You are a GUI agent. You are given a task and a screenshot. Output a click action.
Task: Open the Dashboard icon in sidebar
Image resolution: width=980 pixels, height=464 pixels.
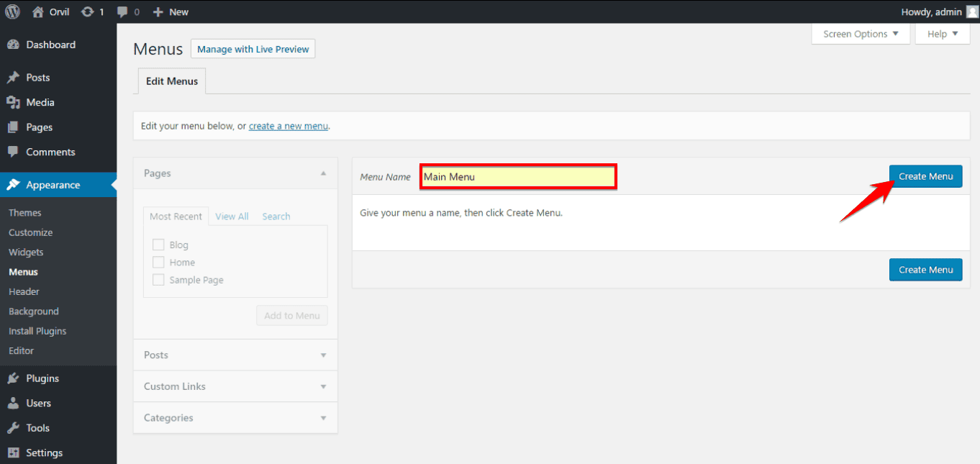[13, 45]
